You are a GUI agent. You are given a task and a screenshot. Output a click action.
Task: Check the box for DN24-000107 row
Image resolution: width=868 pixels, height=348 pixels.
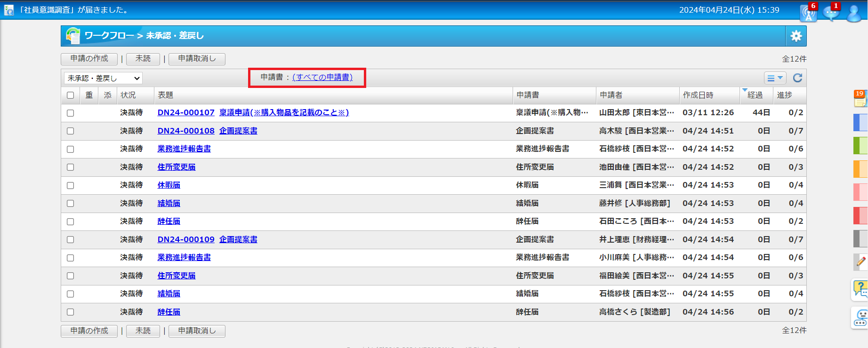(x=71, y=113)
